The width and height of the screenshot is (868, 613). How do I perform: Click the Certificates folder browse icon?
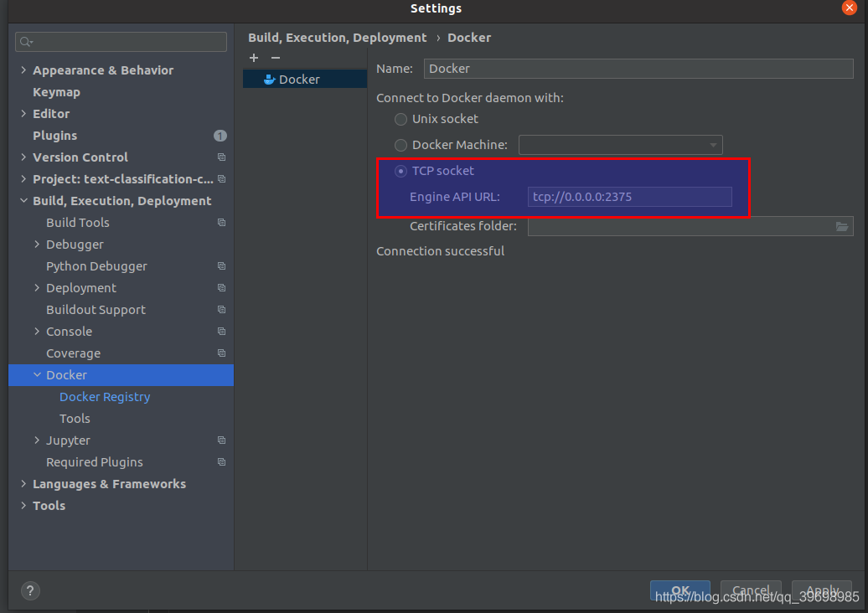click(x=841, y=226)
